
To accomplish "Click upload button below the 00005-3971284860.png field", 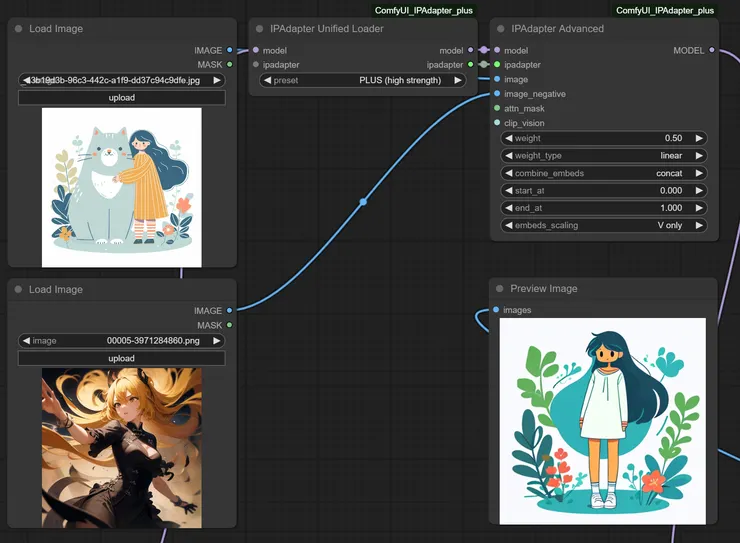I will tap(121, 358).
